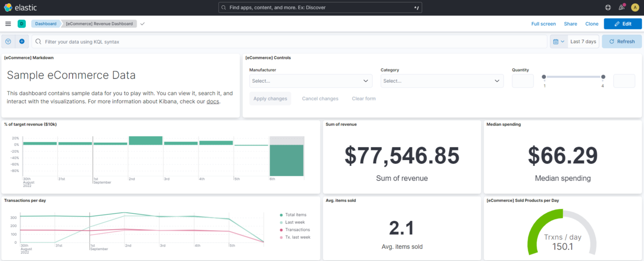Click the [eCommerce] Markdown panel title
Viewport: 644px width, 261px height.
point(29,57)
